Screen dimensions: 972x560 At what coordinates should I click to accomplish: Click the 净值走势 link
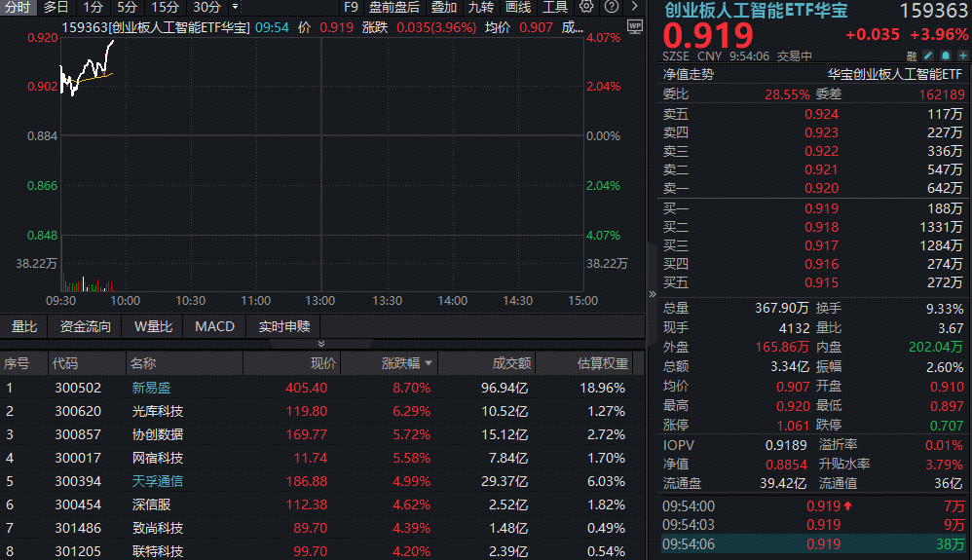[x=689, y=74]
